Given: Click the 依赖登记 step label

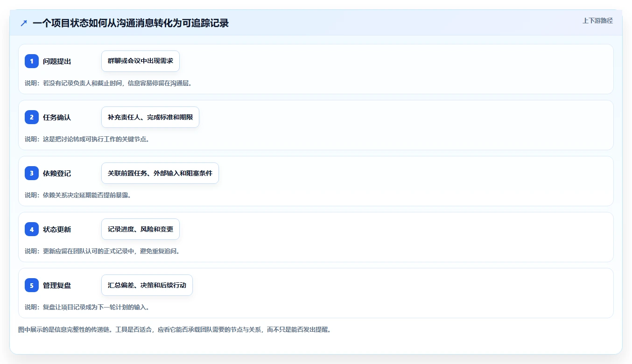Looking at the screenshot, I should click(x=57, y=174).
